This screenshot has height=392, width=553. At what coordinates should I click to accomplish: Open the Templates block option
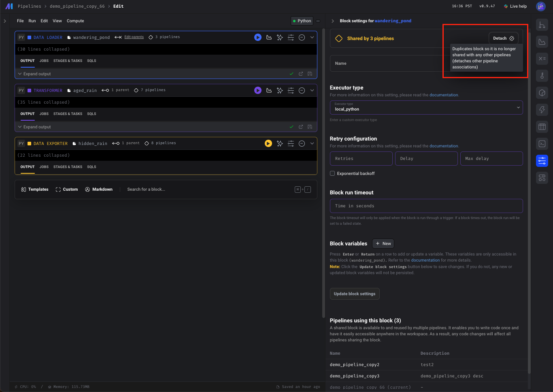click(x=34, y=190)
